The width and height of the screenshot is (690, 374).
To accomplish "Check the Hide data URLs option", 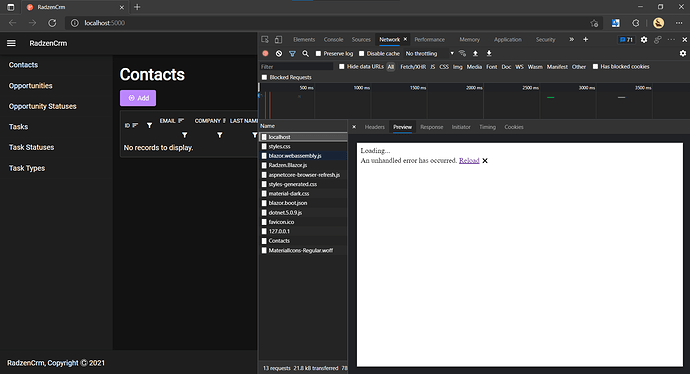I will [341, 66].
